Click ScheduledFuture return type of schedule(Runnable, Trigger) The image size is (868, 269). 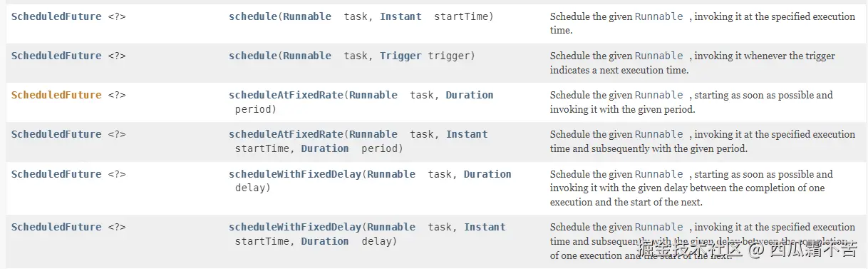[x=56, y=56]
